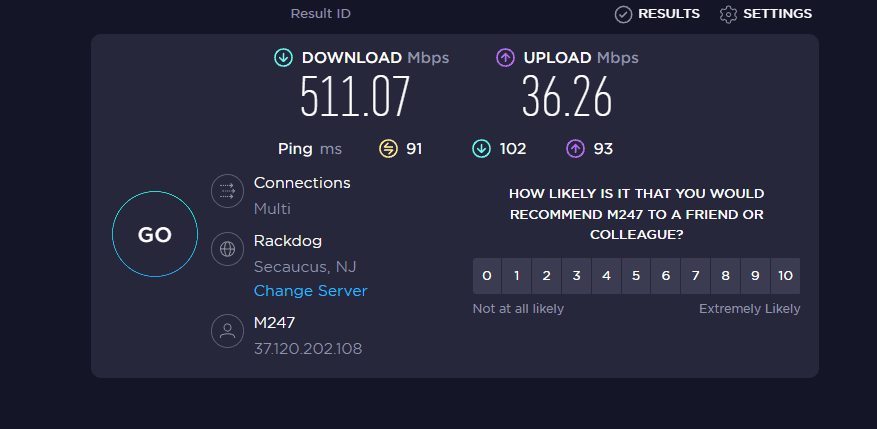Select rating 5 on recommendation scale
This screenshot has height=429, width=877.
636,276
